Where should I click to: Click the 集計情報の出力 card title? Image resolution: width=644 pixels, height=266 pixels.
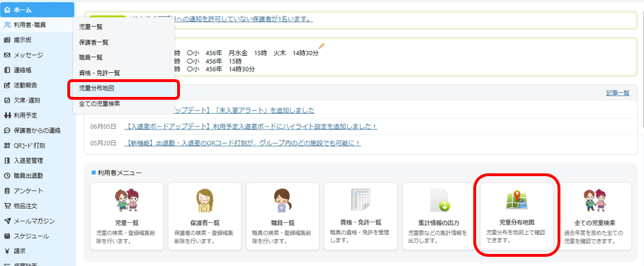439,223
